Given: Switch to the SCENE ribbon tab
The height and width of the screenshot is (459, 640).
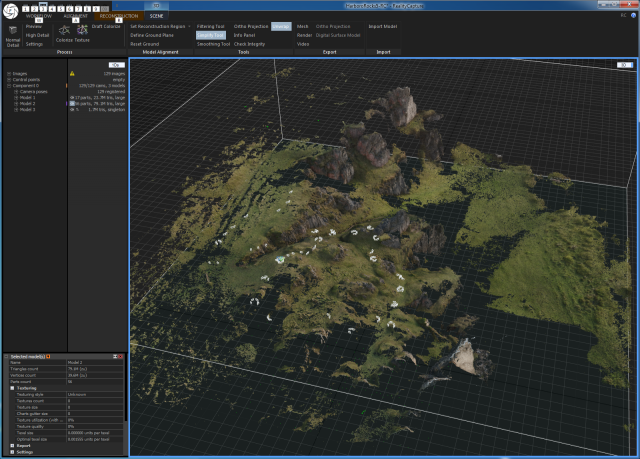Looking at the screenshot, I should 157,16.
